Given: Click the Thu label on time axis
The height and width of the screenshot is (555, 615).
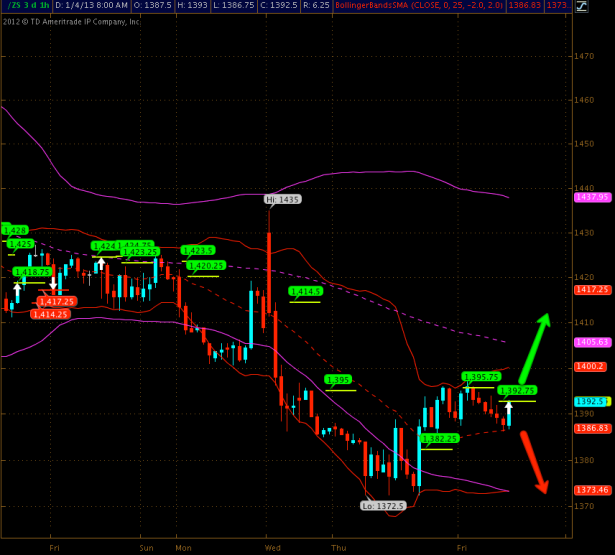Looking at the screenshot, I should click(x=338, y=548).
